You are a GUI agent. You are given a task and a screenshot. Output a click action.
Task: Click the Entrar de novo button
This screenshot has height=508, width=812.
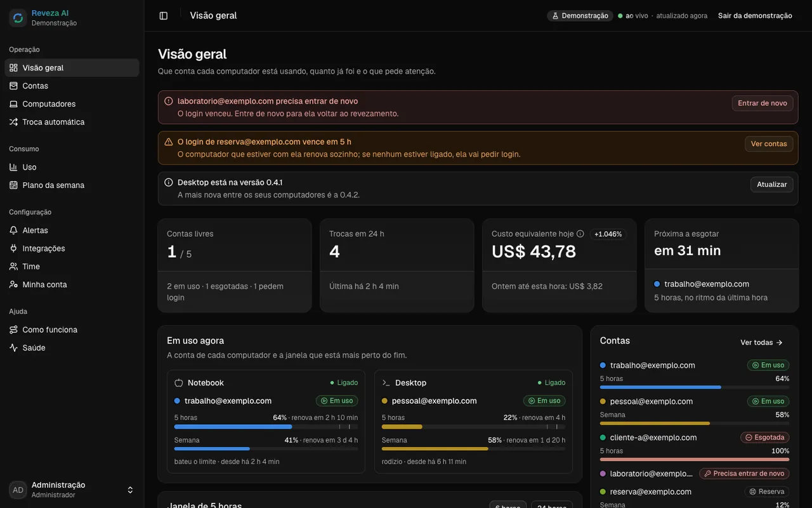point(763,104)
